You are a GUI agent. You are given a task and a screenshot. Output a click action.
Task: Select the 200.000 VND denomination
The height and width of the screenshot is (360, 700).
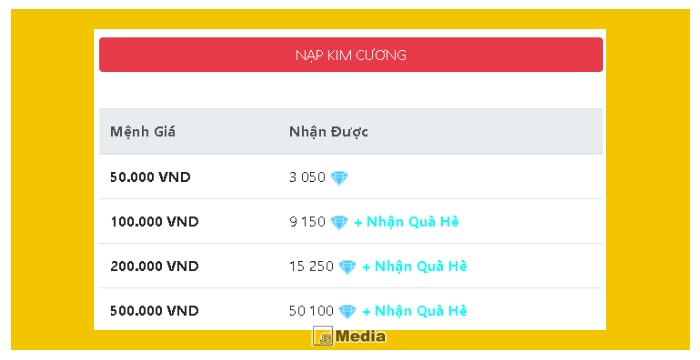(x=154, y=266)
